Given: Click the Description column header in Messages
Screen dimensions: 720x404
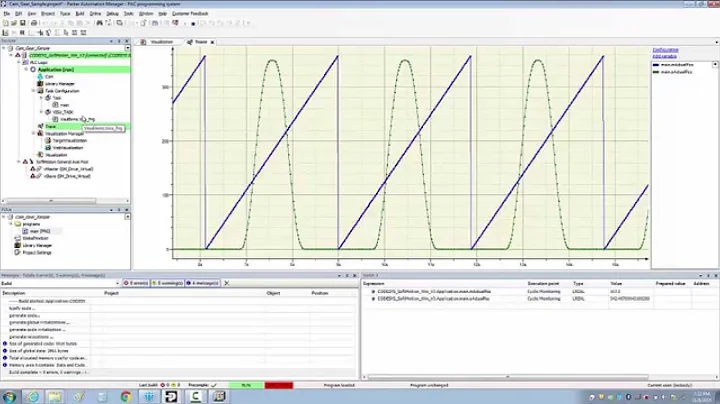Looking at the screenshot, I should [14, 293].
